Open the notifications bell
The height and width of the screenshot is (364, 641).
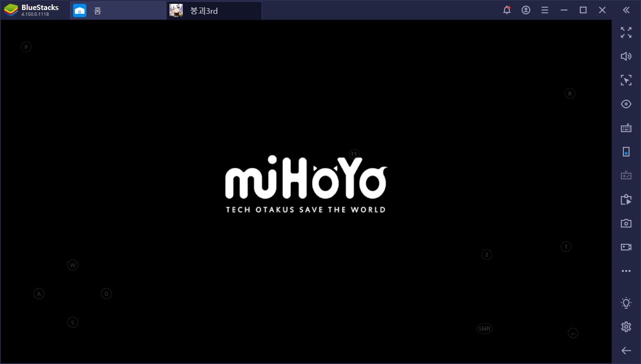pos(507,10)
